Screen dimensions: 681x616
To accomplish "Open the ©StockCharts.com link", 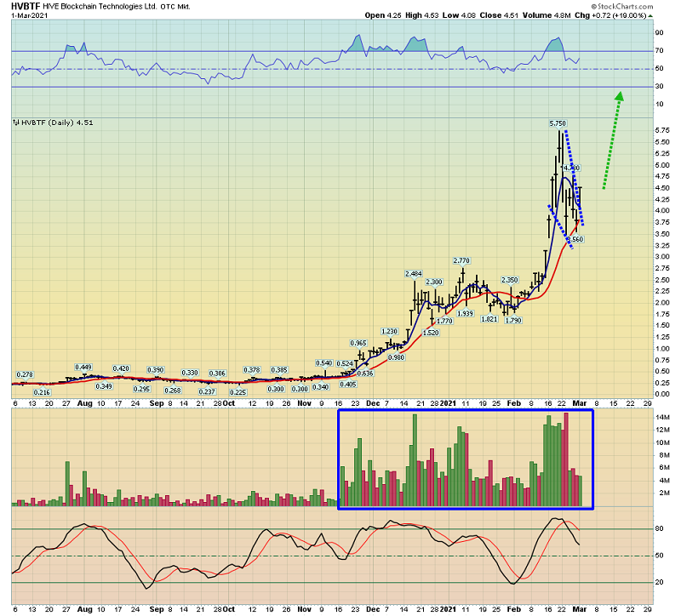I will (622, 7).
